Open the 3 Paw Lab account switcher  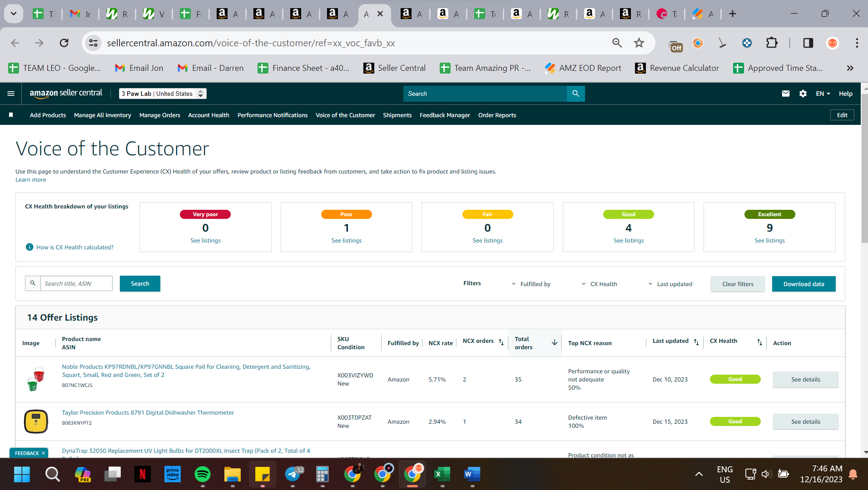[163, 94]
